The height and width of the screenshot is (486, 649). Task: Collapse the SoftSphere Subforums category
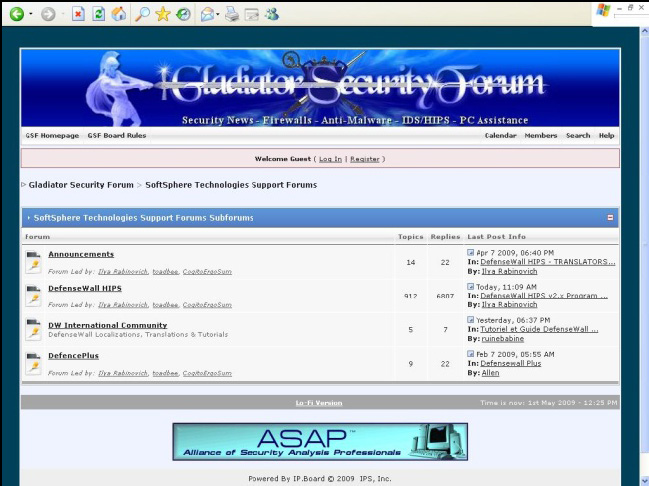point(610,217)
